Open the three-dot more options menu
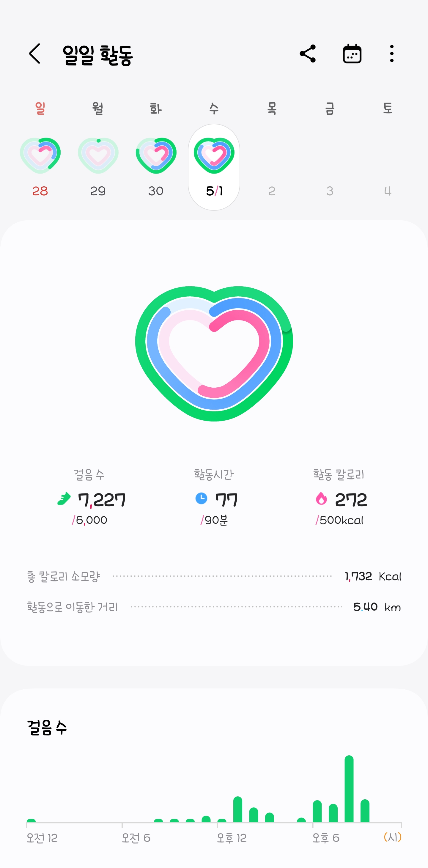Viewport: 428px width, 868px height. pos(392,54)
